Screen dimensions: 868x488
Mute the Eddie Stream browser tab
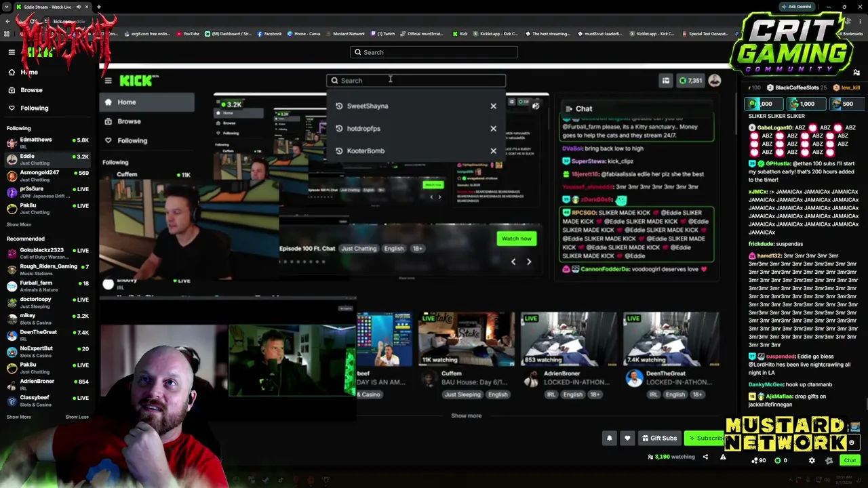pos(78,7)
